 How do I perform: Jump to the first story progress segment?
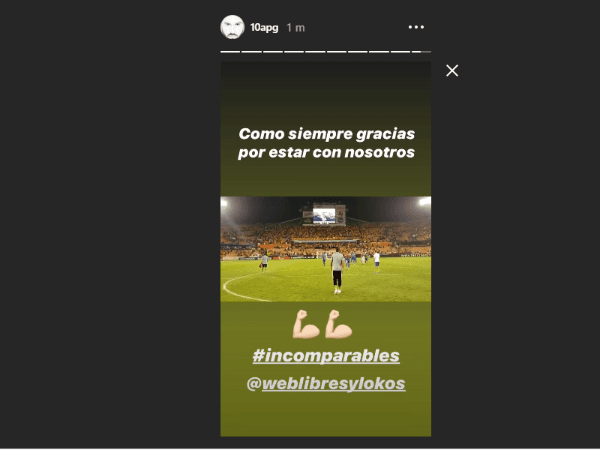230,51
